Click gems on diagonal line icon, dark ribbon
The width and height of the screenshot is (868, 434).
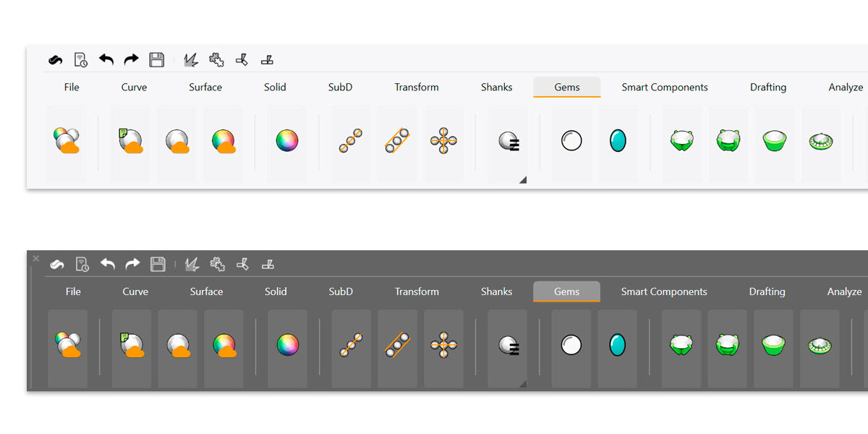(x=352, y=345)
